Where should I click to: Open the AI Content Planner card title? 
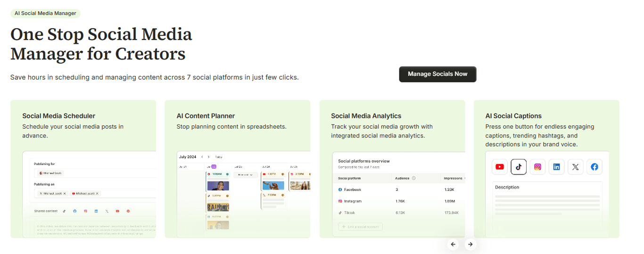coord(206,116)
